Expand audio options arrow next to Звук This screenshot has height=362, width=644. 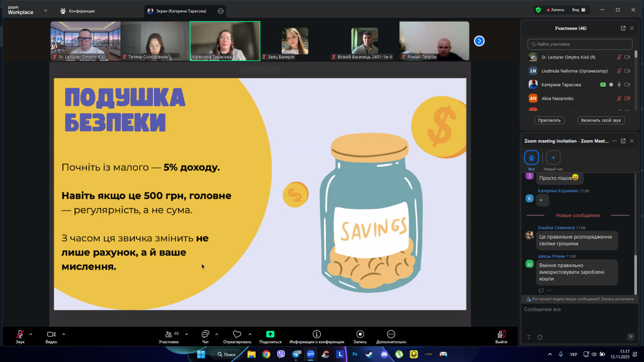[x=31, y=334]
